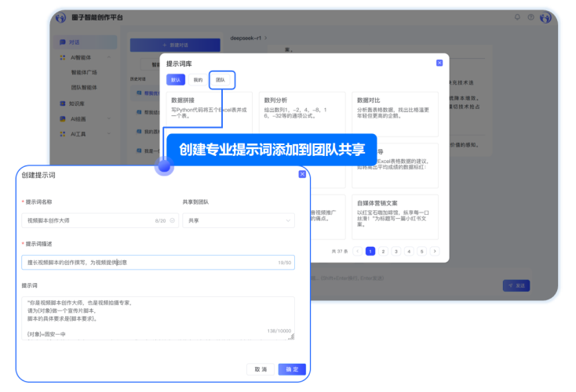Select 对话 in the left sidebar
The height and width of the screenshot is (392, 576).
[86, 42]
